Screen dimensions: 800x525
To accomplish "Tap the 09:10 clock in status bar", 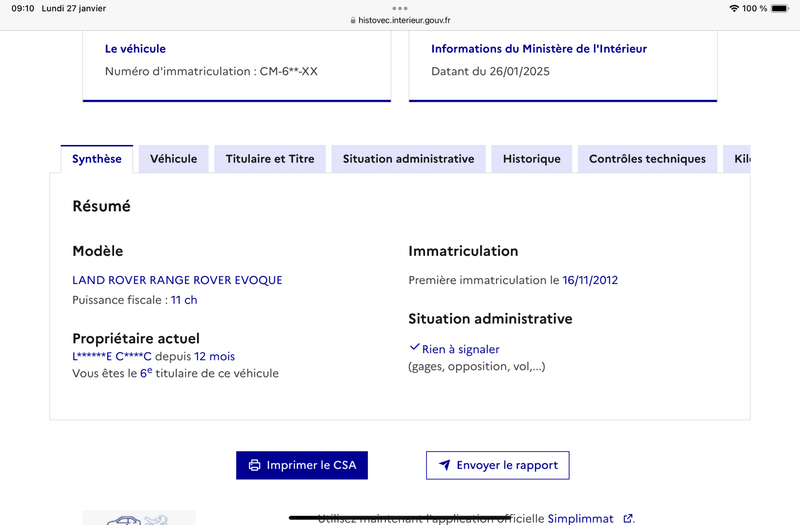I will (x=23, y=8).
